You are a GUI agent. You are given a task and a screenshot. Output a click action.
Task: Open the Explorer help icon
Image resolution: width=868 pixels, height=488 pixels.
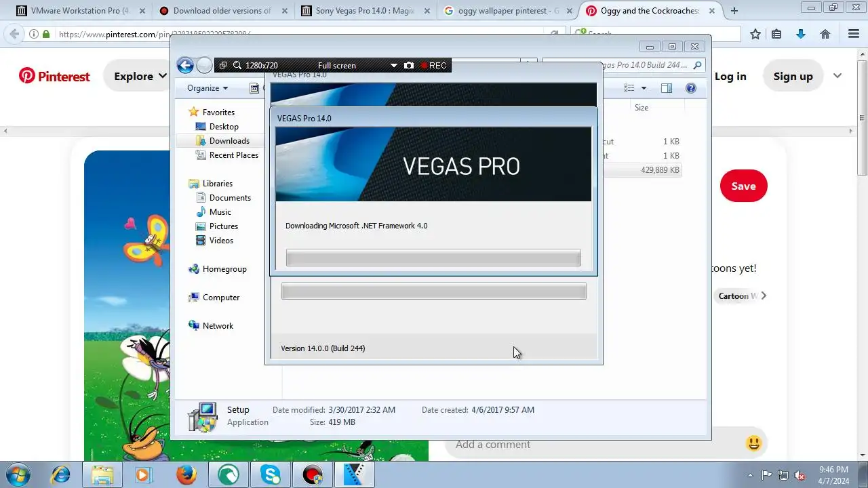click(x=691, y=88)
